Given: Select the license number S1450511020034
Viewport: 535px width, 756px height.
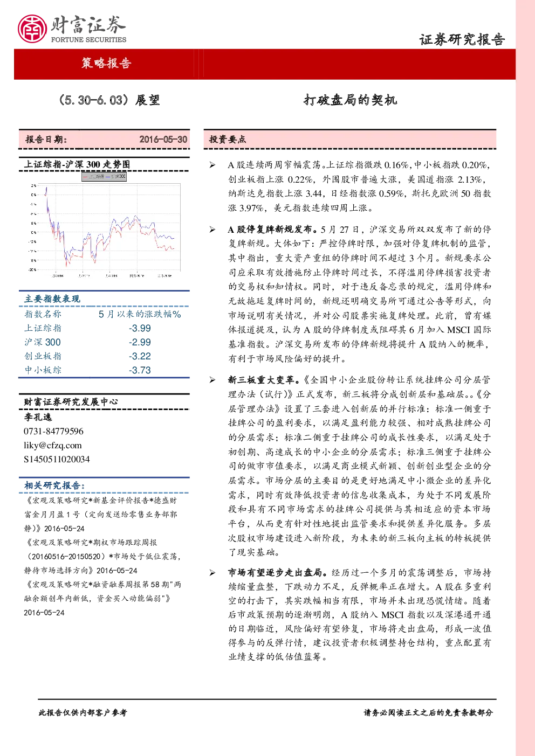Looking at the screenshot, I should click(x=57, y=459).
